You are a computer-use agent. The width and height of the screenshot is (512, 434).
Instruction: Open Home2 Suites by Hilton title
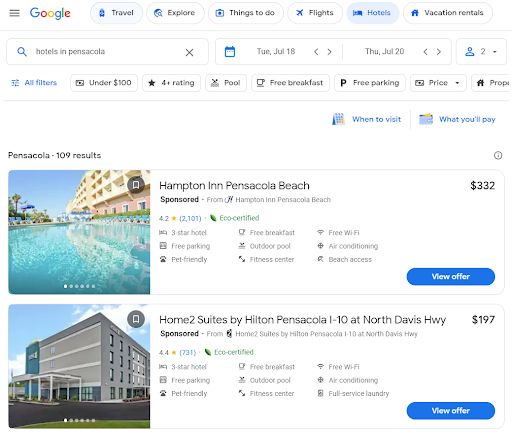pos(302,320)
